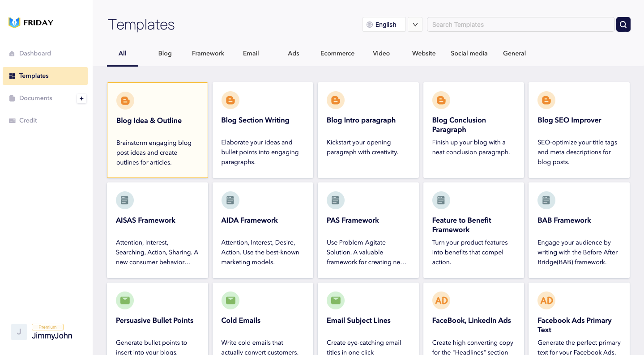Switch to the Ecommerce tab
Screen dimensions: 644x355
[x=337, y=53]
